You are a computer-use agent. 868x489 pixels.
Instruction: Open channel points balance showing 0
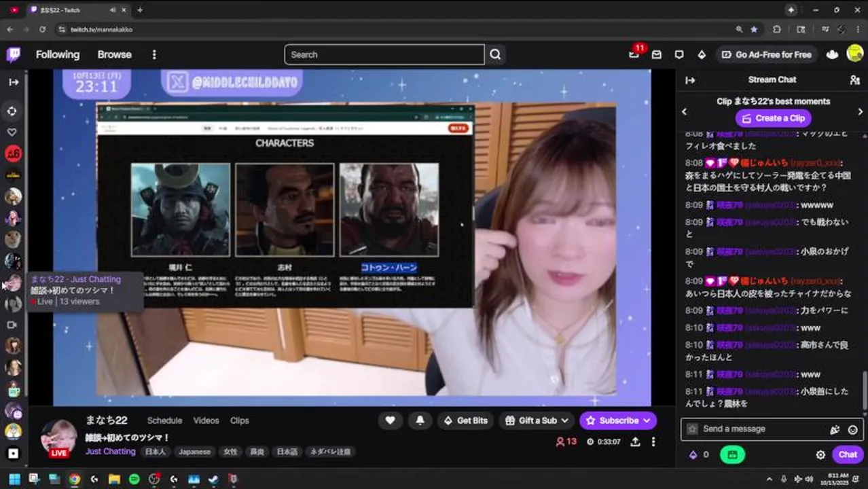(699, 454)
